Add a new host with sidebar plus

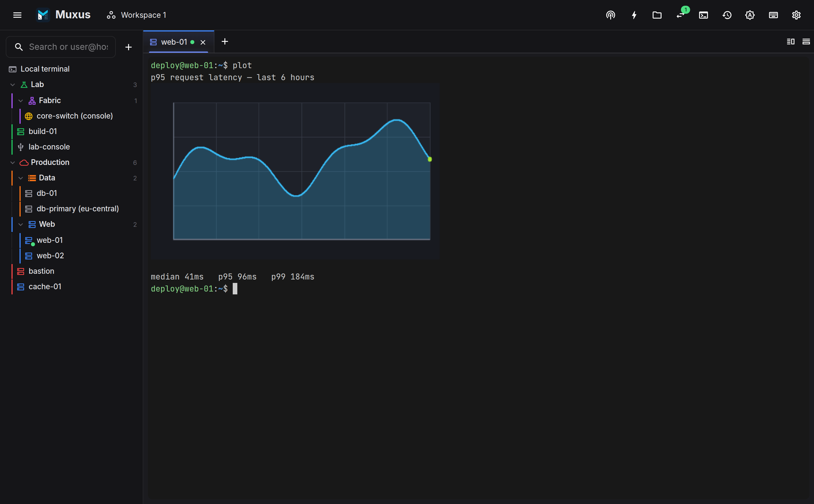[128, 47]
